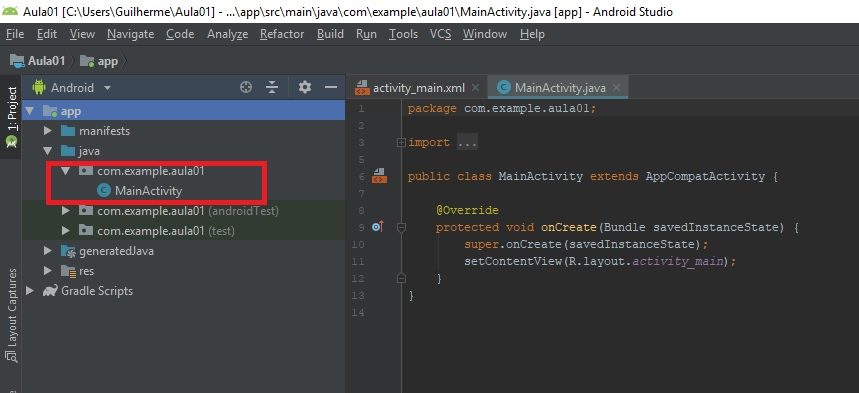Open the Navigate menu

tap(130, 34)
